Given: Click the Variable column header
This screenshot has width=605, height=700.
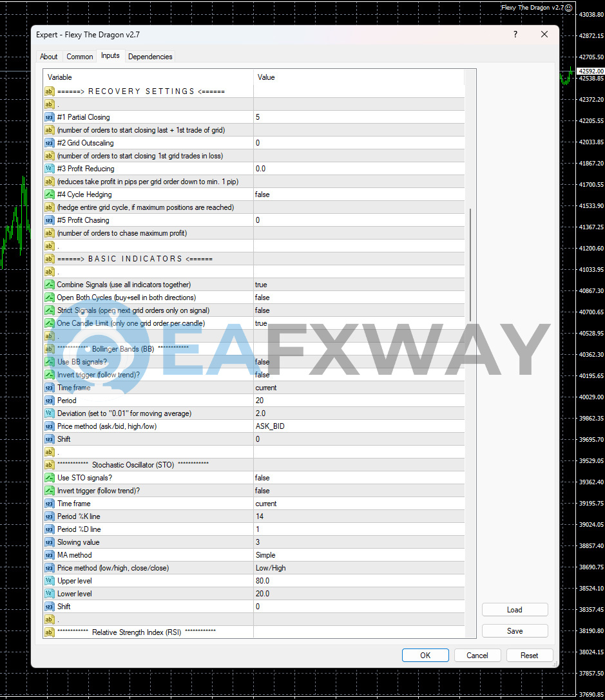Looking at the screenshot, I should (x=148, y=77).
